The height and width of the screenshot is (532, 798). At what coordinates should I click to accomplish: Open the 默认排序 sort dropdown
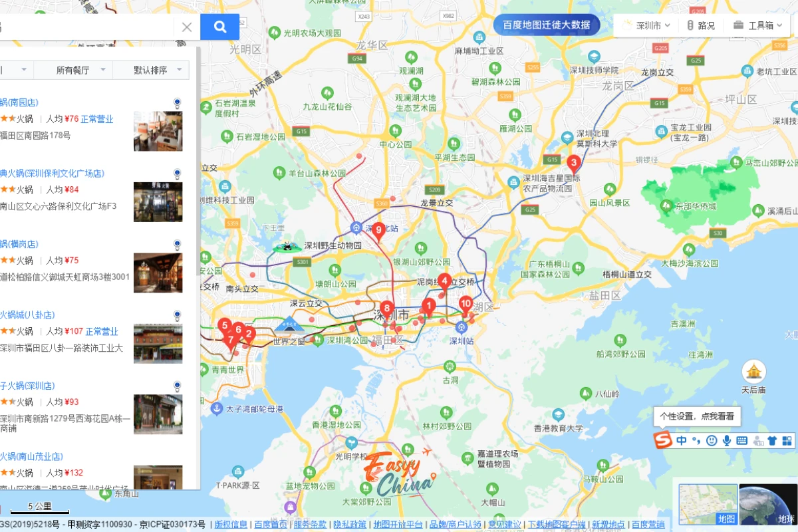pyautogui.click(x=151, y=70)
